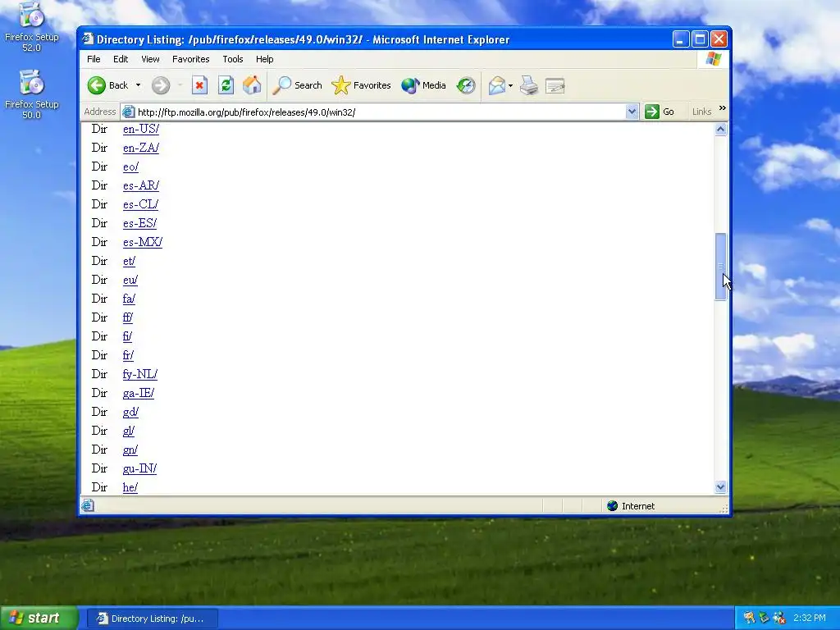840x630 pixels.
Task: Open the gu-IN/ directory link
Action: coord(139,468)
